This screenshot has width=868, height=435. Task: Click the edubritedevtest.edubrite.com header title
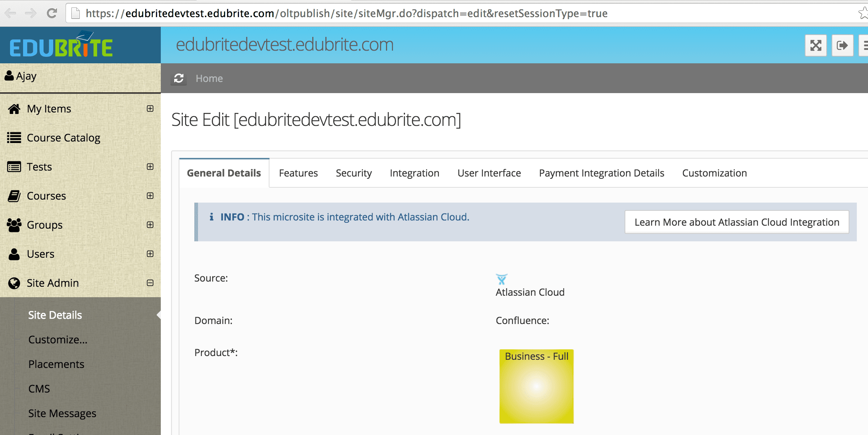tap(285, 45)
